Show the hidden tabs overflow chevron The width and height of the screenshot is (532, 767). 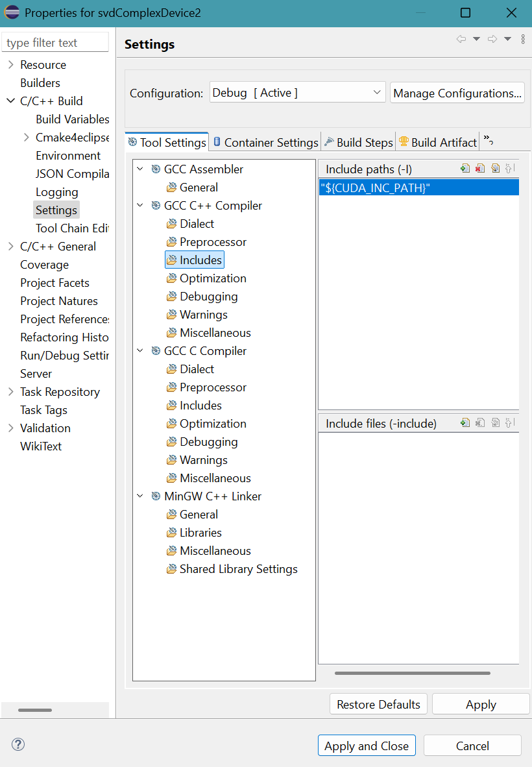pyautogui.click(x=489, y=141)
